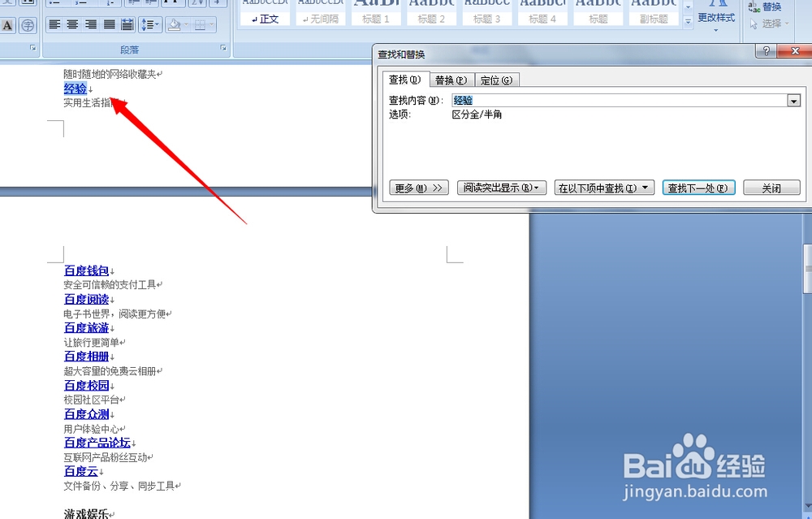This screenshot has height=519, width=812.
Task: Click the text 让旅行更简单
Action: click(x=91, y=343)
